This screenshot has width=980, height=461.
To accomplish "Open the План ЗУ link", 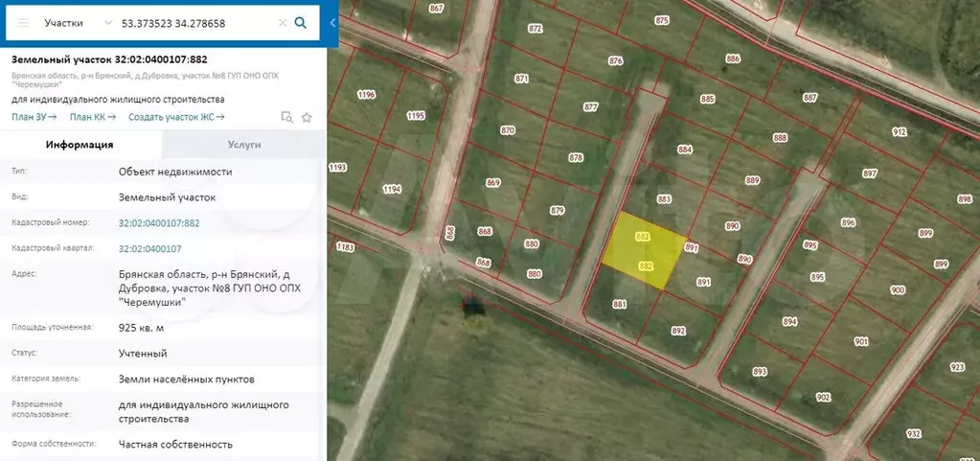I will click(34, 117).
